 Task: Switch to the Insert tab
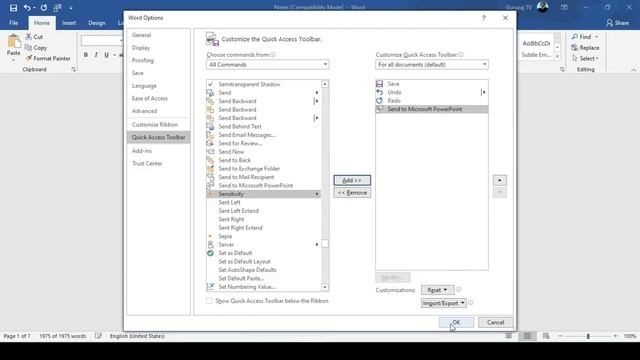(x=69, y=23)
